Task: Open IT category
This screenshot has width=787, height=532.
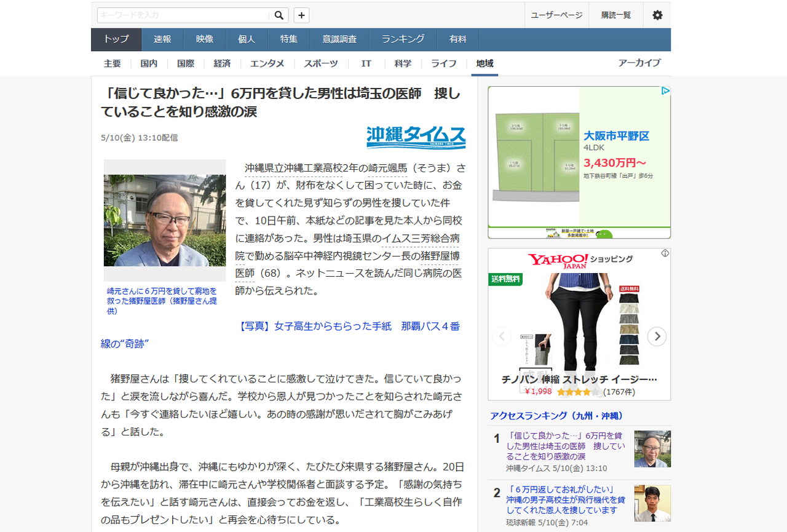Action: [366, 63]
